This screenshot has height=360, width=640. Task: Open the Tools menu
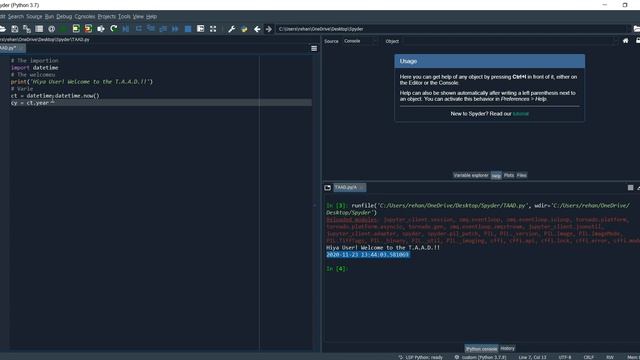click(x=124, y=17)
